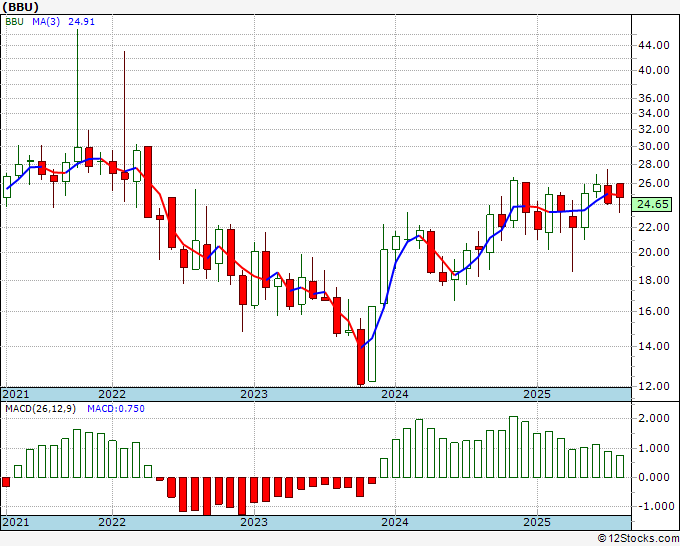Click the 18.00 price axis label
This screenshot has height=546, width=680.
point(654,280)
